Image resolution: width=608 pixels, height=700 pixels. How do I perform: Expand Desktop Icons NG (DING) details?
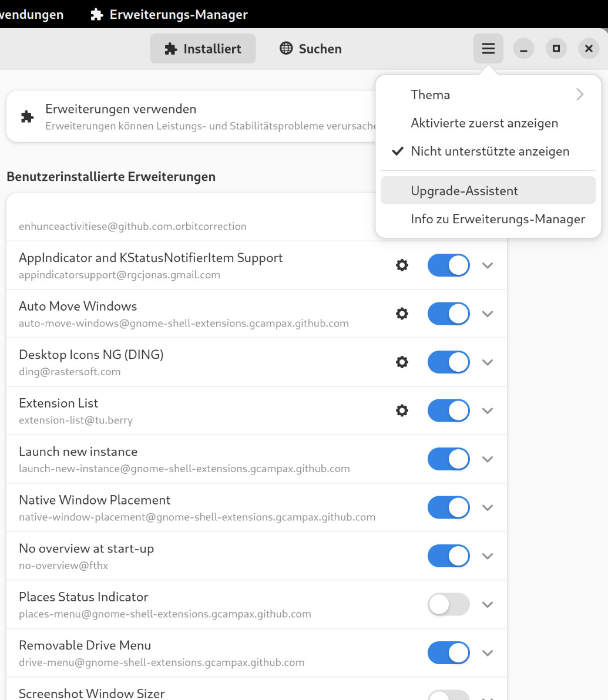click(x=488, y=362)
